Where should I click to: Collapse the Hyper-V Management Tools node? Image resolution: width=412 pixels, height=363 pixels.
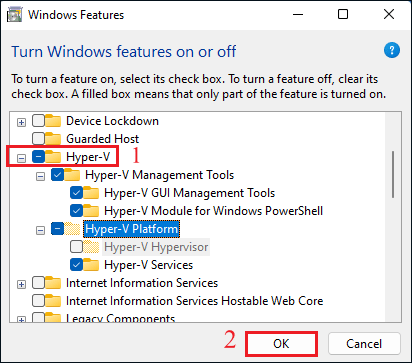[40, 176]
